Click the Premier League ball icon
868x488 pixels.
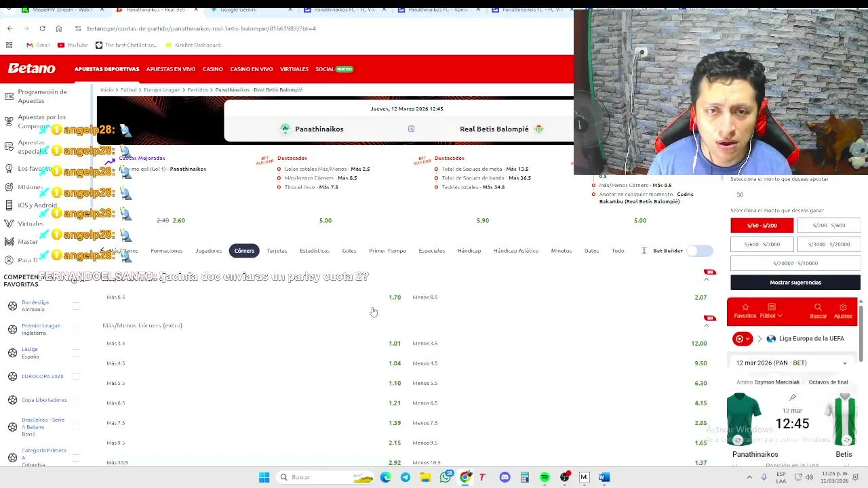pyautogui.click(x=12, y=329)
